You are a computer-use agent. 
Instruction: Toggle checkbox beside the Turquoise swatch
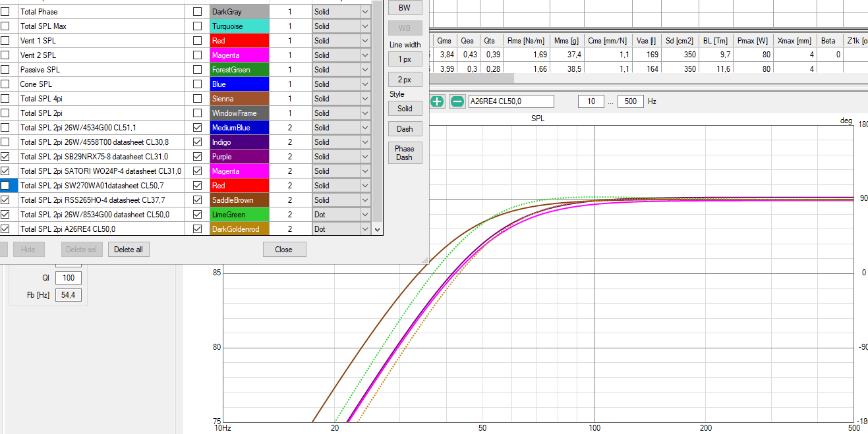[197, 26]
